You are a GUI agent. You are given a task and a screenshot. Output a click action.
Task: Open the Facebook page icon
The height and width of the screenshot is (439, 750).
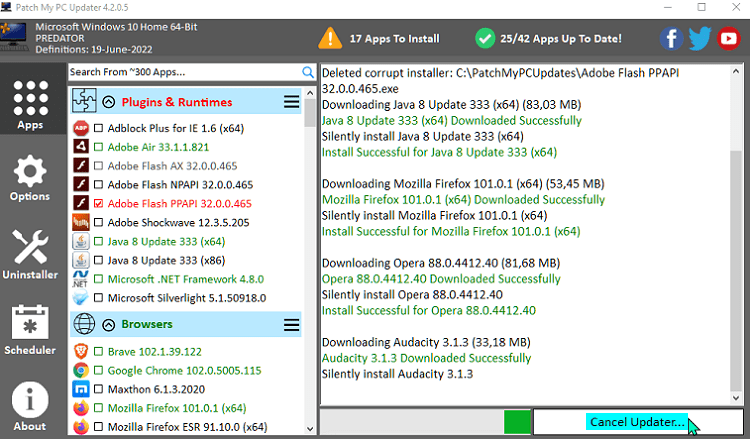coord(672,39)
